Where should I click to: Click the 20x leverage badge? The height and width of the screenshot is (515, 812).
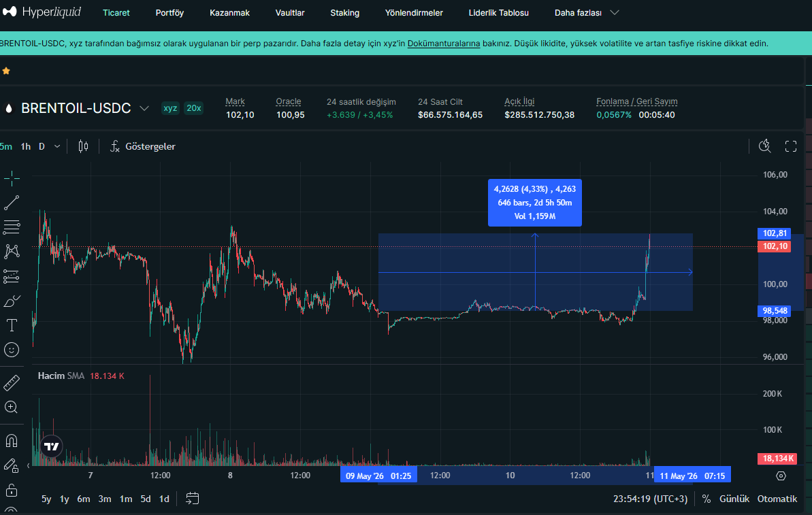pyautogui.click(x=194, y=108)
